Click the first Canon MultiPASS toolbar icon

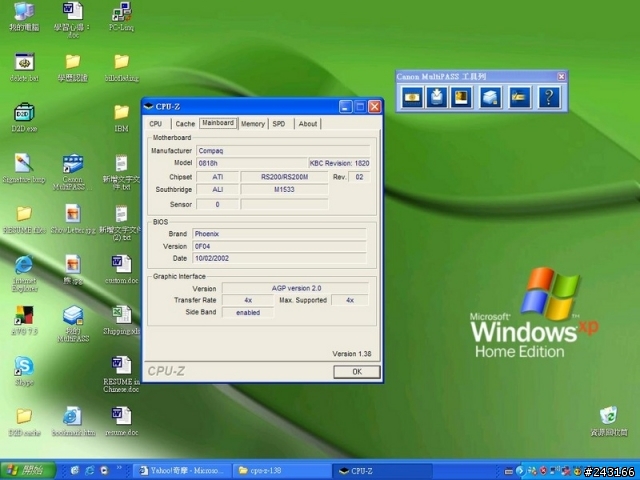pyautogui.click(x=412, y=97)
